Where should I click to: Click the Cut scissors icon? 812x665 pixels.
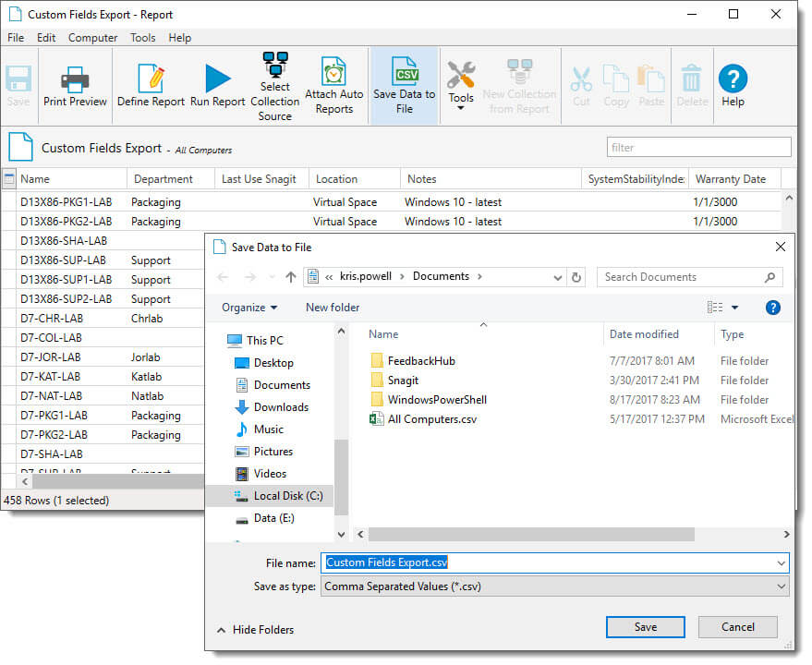(x=581, y=79)
